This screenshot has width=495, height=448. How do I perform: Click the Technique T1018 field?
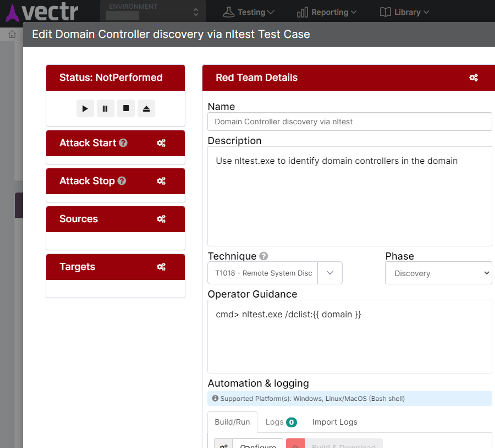[x=262, y=273]
